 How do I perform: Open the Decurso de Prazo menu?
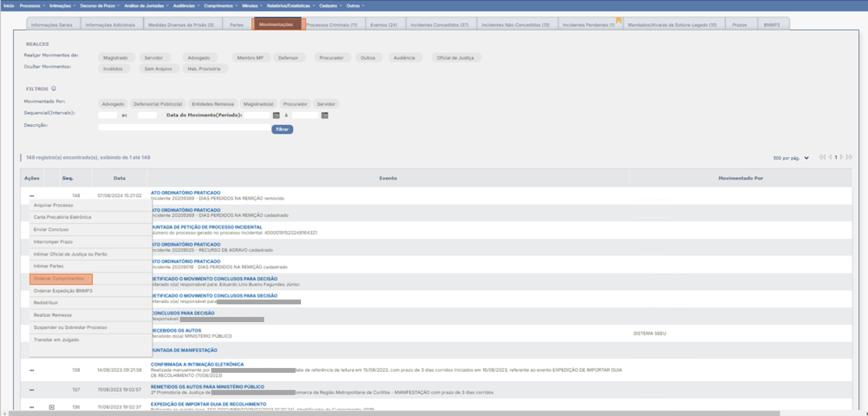coord(100,6)
